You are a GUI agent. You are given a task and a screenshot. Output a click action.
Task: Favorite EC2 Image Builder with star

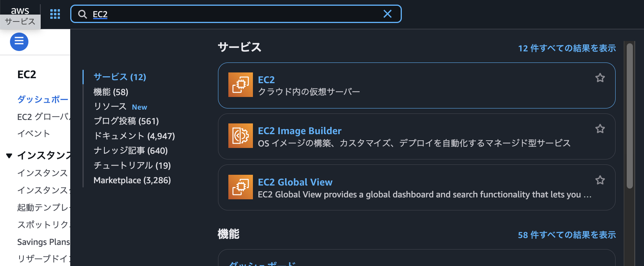(600, 129)
